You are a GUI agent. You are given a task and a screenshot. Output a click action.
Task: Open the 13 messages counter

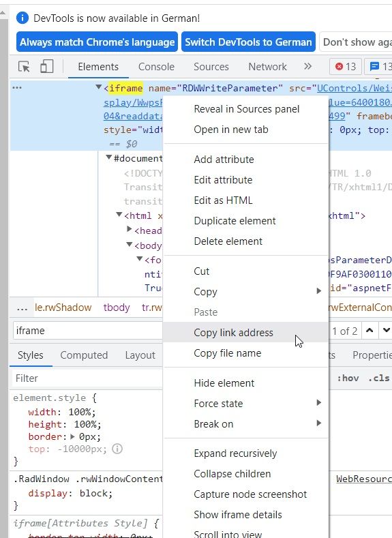tap(380, 67)
